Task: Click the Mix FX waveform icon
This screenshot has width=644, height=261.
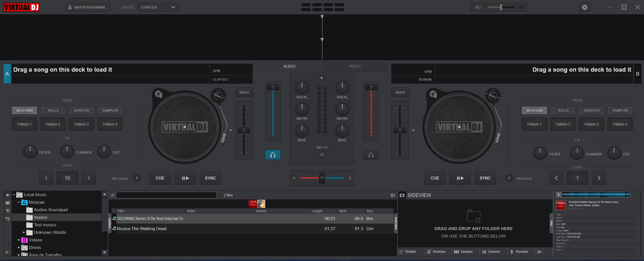Action: click(322, 155)
